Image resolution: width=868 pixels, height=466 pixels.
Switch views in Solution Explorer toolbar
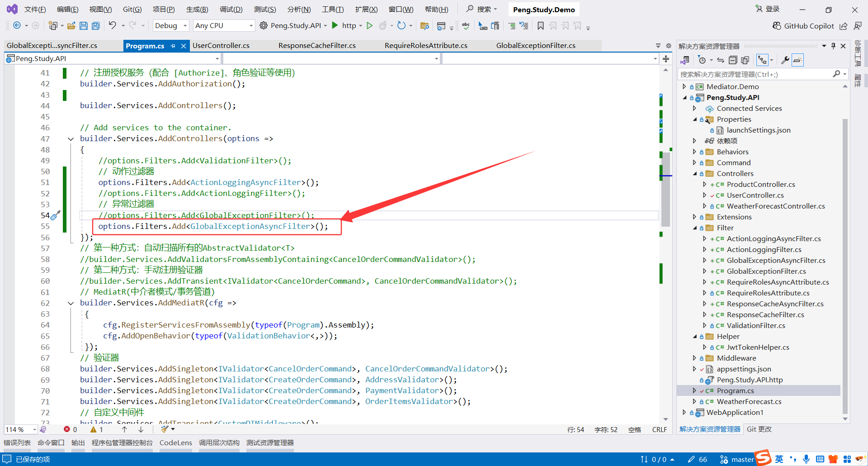(x=685, y=60)
